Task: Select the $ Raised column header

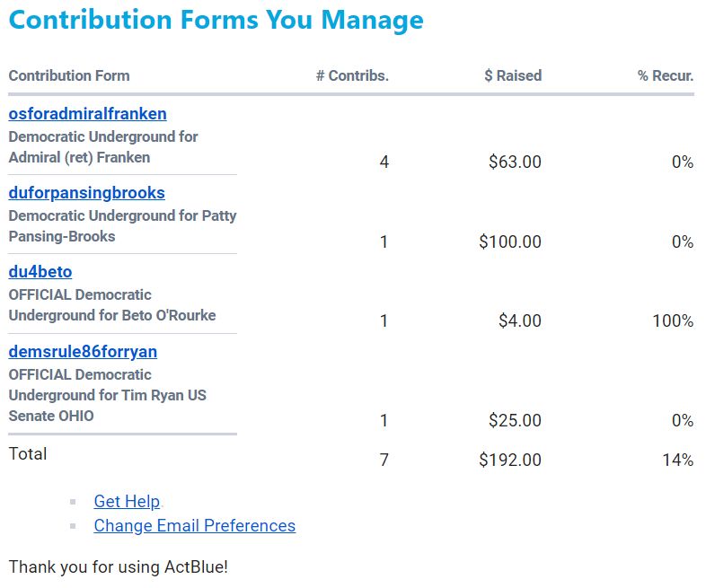Action: pos(513,76)
